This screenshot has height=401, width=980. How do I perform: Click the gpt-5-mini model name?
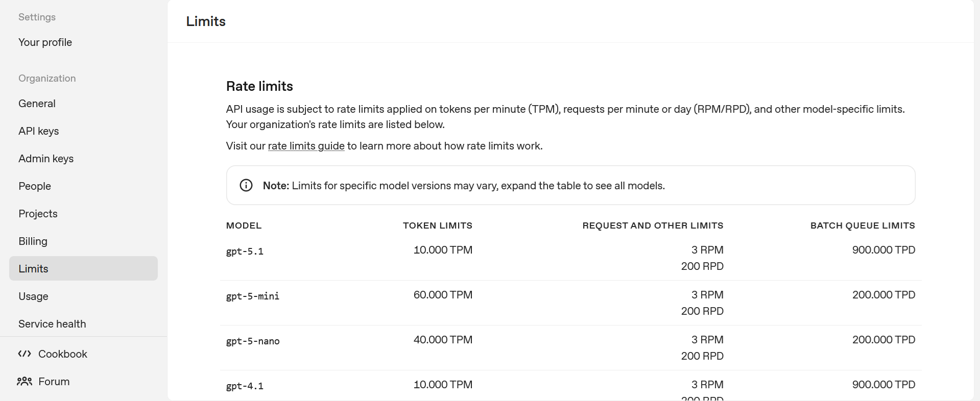[253, 296]
